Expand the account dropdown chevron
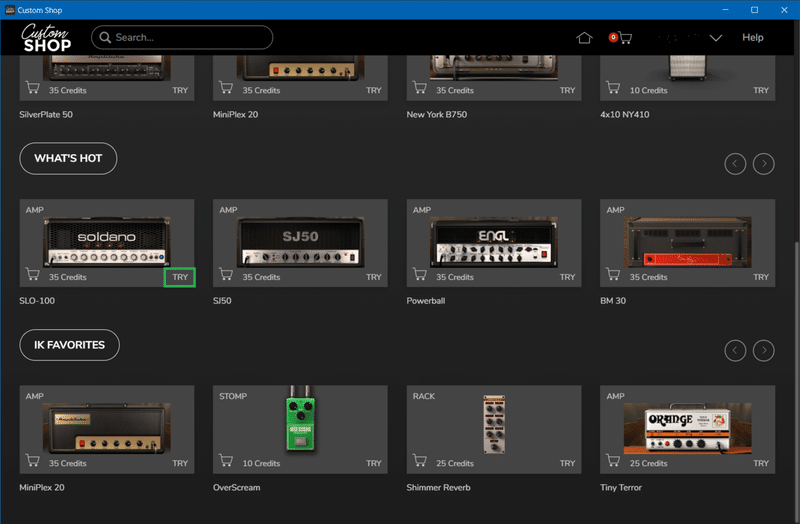 (x=716, y=38)
